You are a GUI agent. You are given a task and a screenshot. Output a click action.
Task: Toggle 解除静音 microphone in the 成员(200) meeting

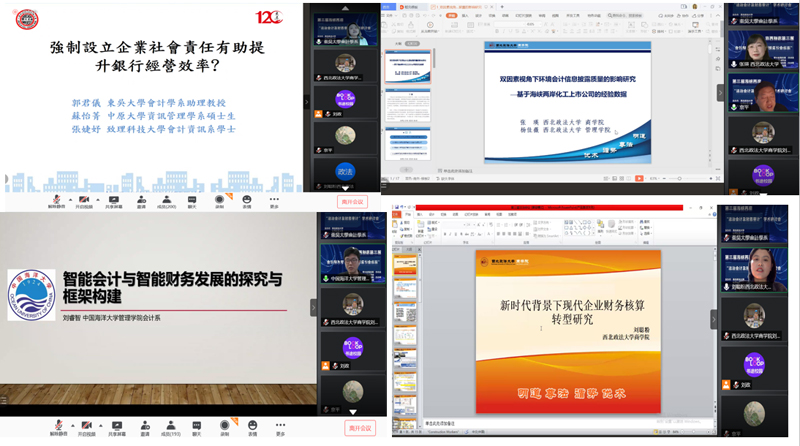[x=57, y=201]
